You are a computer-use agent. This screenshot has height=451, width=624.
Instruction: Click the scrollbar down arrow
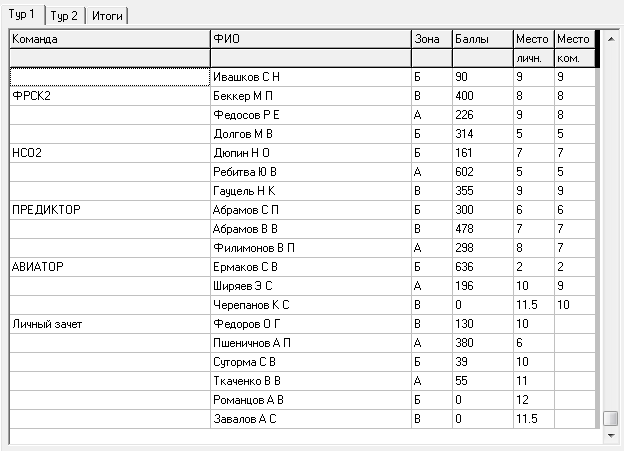tap(611, 436)
